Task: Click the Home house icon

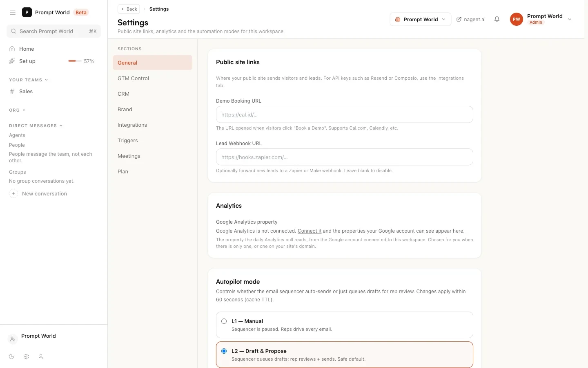Action: coord(12,49)
